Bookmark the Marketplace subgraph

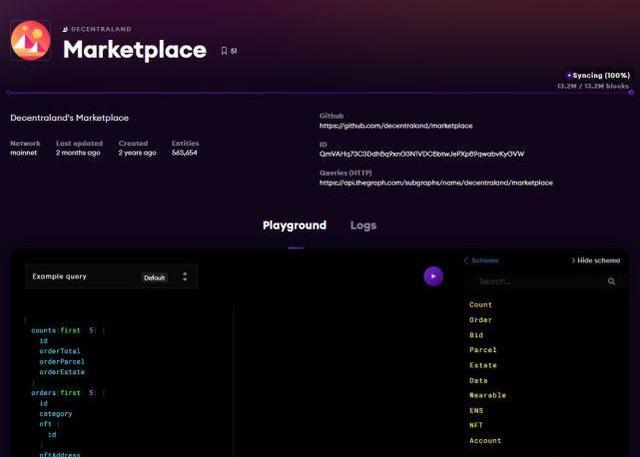click(x=224, y=51)
